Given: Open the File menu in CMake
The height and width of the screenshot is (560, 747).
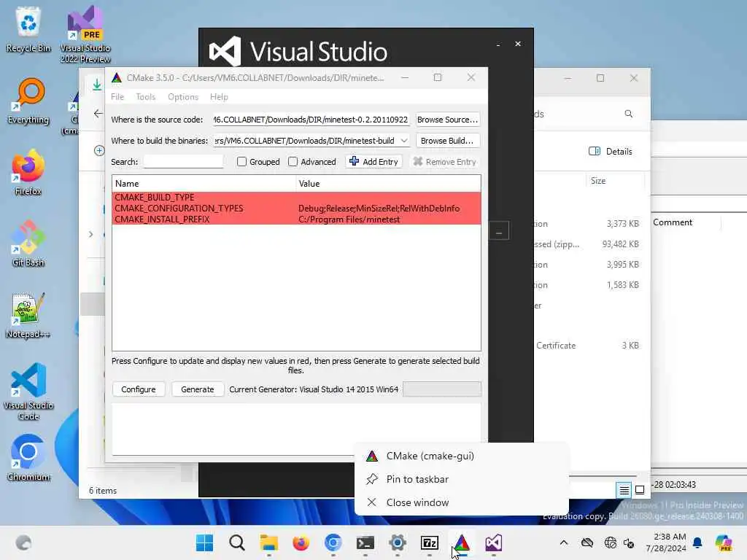Looking at the screenshot, I should [117, 97].
